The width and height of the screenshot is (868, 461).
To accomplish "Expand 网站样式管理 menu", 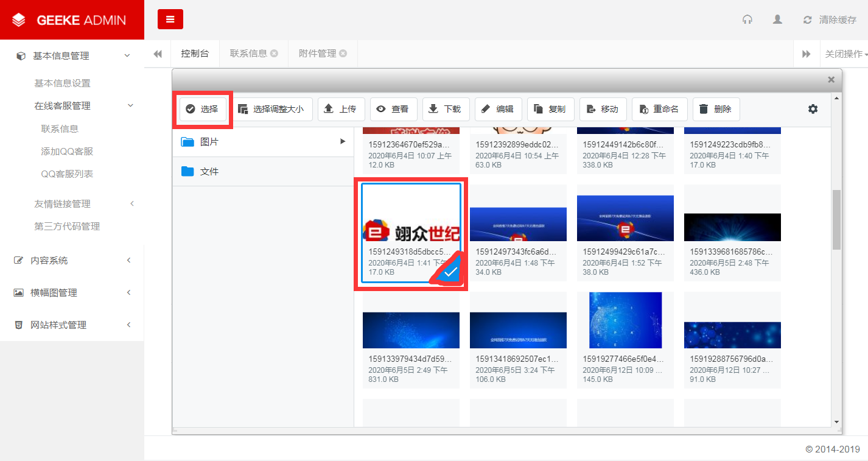I will click(x=128, y=325).
